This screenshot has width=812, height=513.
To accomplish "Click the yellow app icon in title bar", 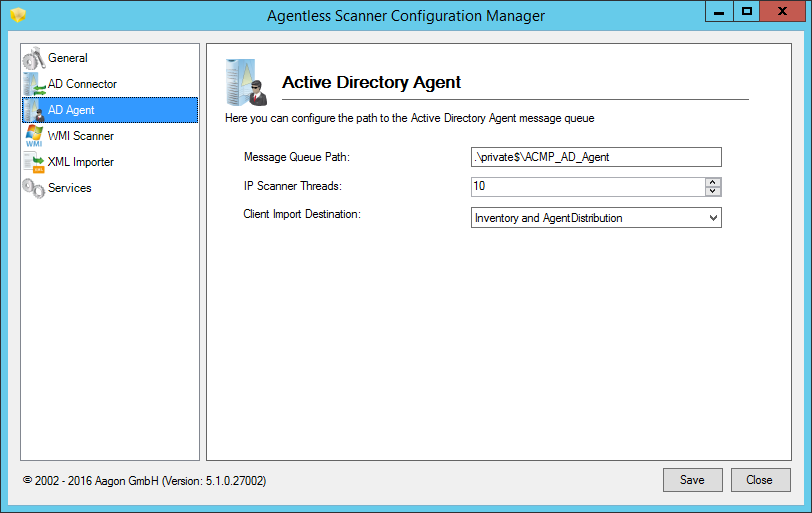I will (18, 15).
